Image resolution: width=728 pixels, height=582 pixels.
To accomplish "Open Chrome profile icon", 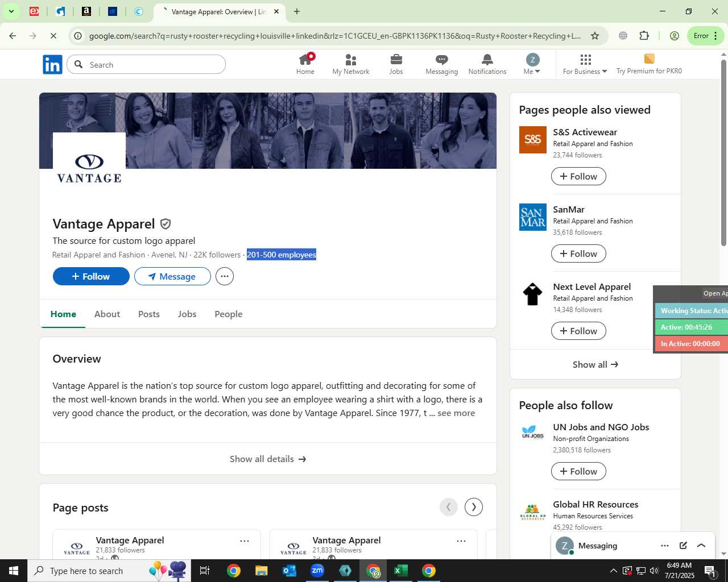I will point(675,36).
